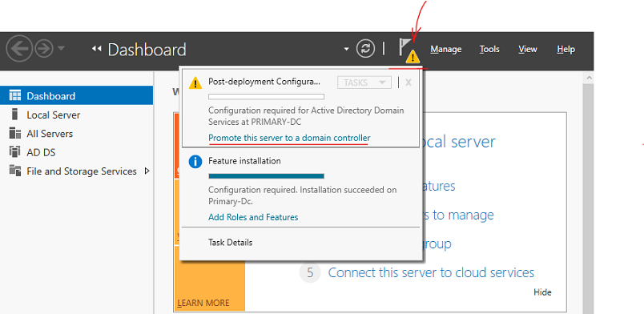Open the AD DS role page
Screen dimensions: 644x314
(x=41, y=153)
